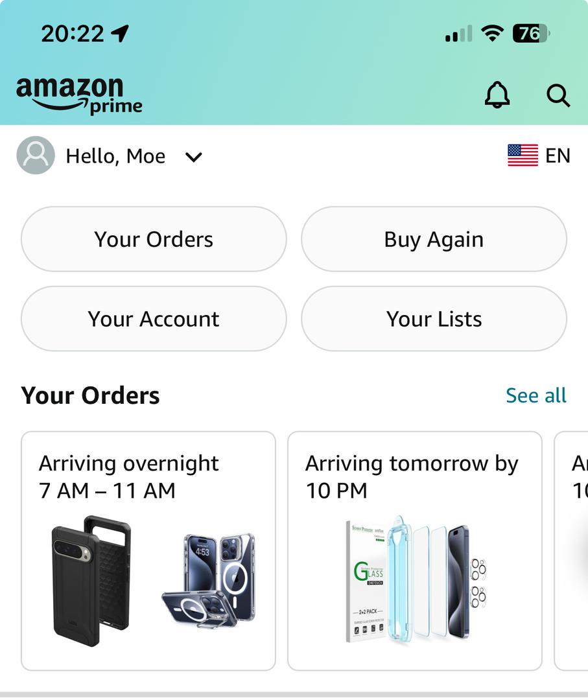Screen dimensions: 588x700
Task: Open the Buy Again button
Action: click(434, 239)
